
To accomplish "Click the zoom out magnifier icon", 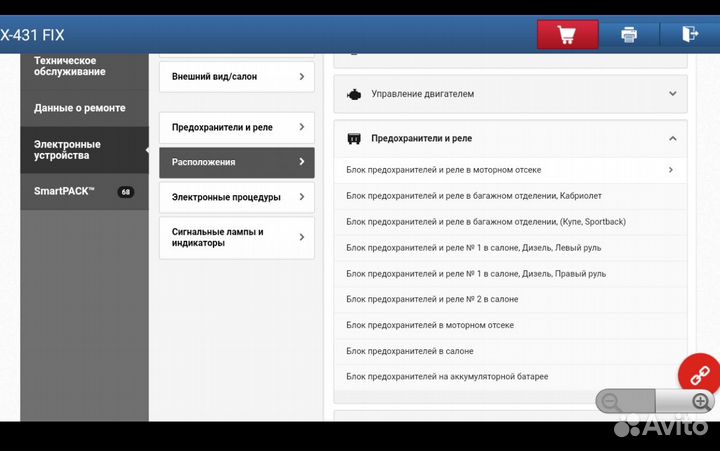I will point(610,402).
